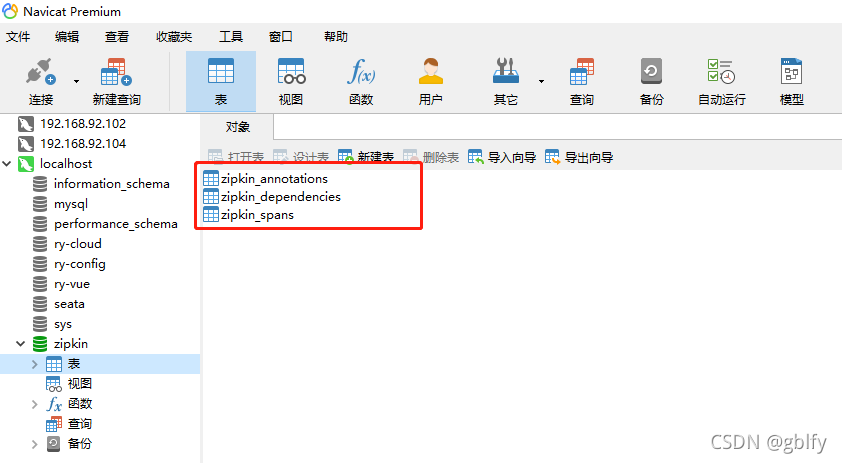Select the localhost connection
The height and width of the screenshot is (463, 842).
point(55,163)
